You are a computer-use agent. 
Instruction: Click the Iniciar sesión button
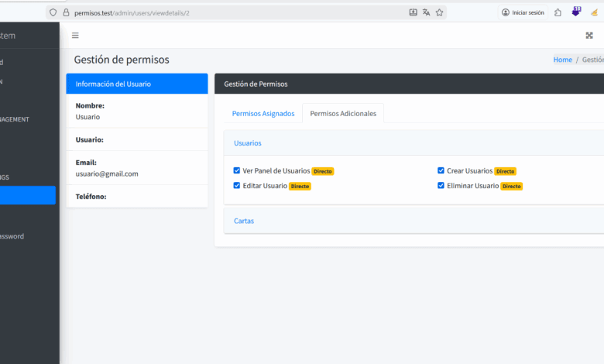523,12
